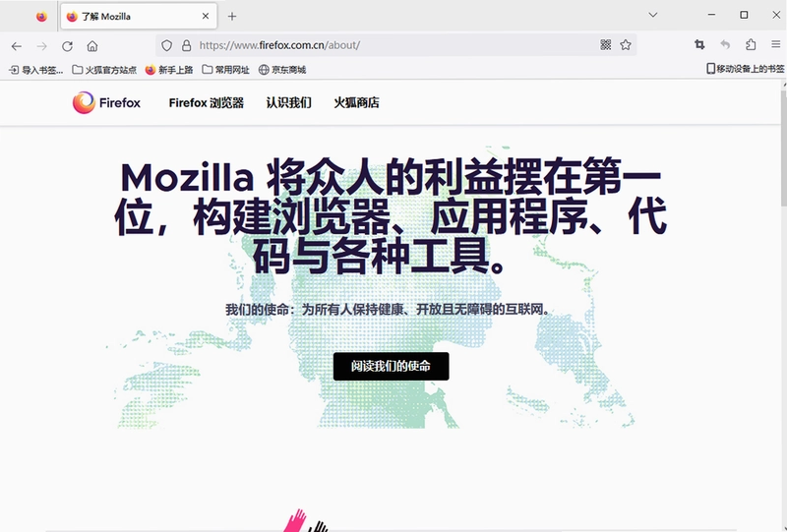Open 火狐官方站点 bookmark folder
Image resolution: width=787 pixels, height=532 pixels.
point(104,70)
